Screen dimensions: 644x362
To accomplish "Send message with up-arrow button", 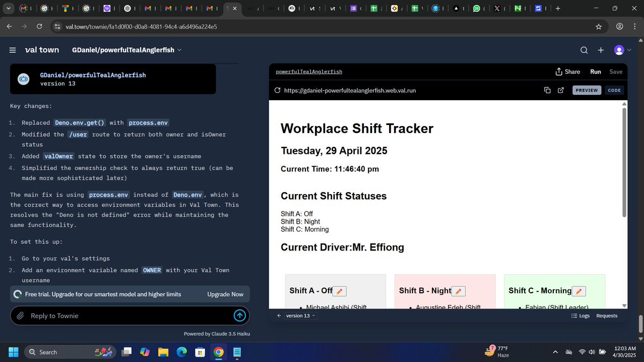I will tap(240, 316).
